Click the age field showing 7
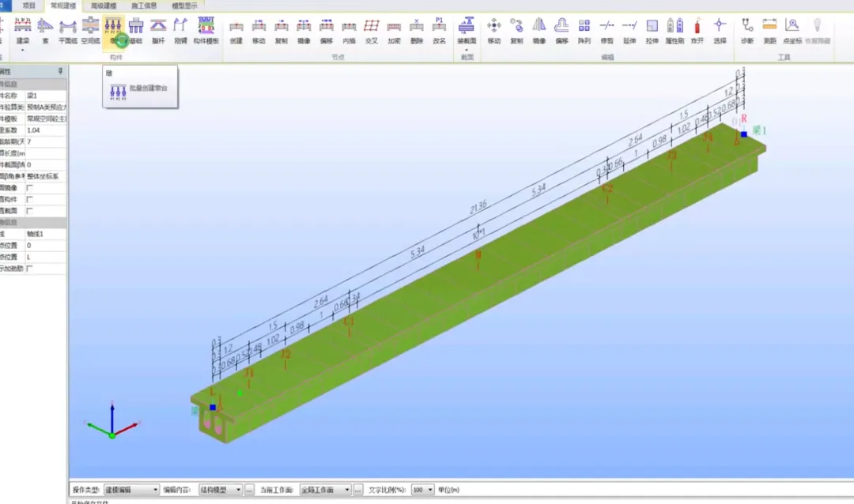 (x=46, y=141)
